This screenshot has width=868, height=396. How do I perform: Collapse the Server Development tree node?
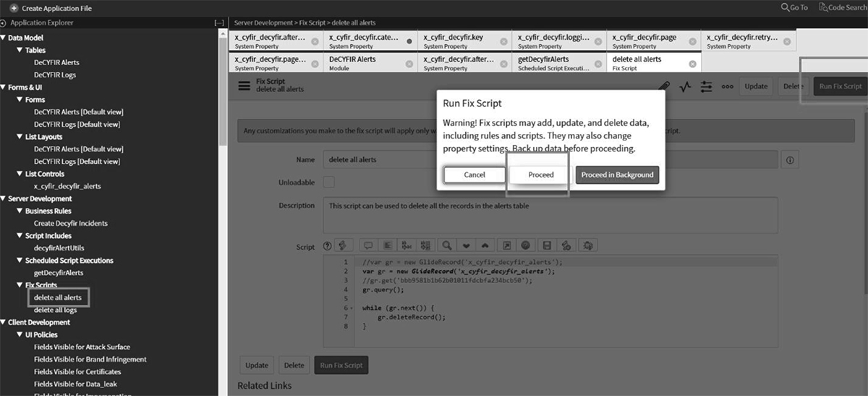click(4, 198)
